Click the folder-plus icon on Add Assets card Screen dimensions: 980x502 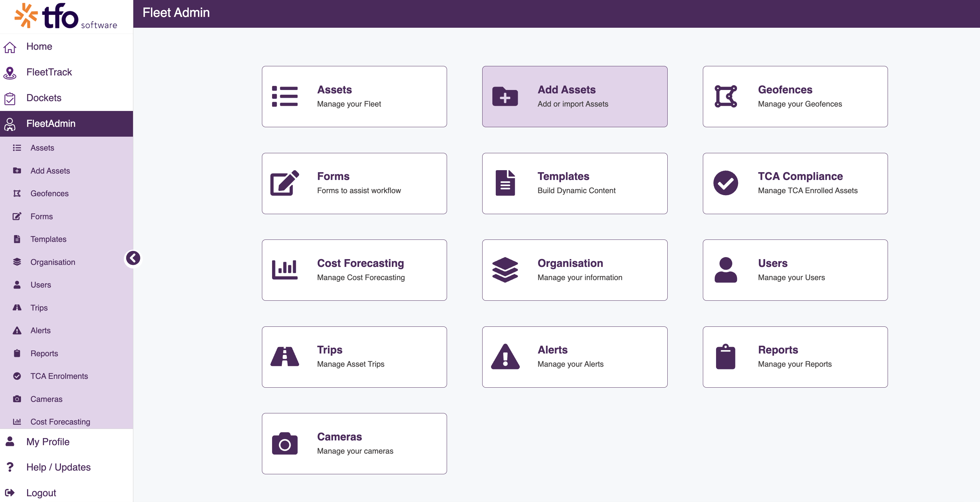tap(505, 97)
